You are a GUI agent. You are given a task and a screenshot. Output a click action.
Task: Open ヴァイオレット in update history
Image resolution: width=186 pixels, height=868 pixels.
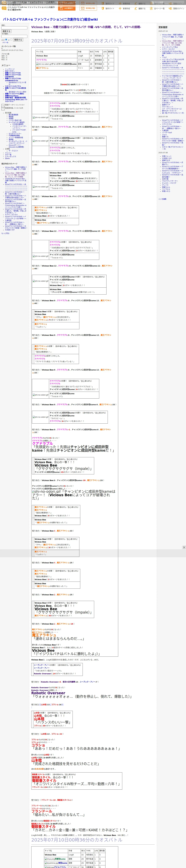(x=167, y=107)
